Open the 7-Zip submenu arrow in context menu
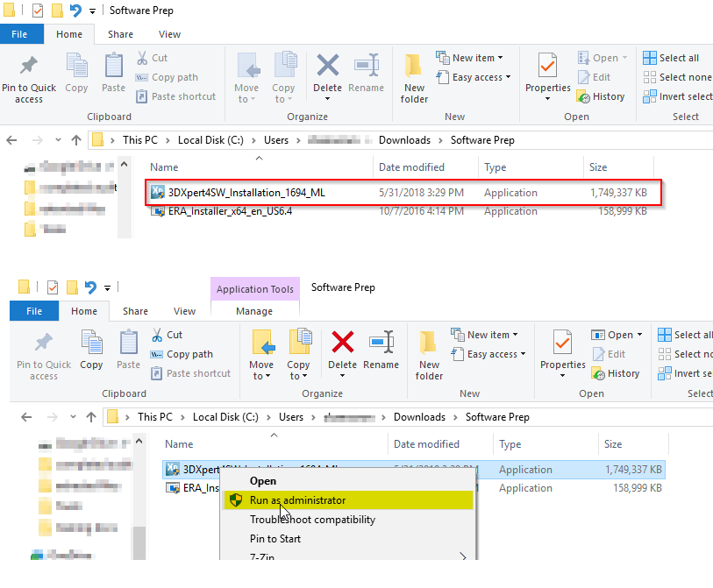 point(462,556)
